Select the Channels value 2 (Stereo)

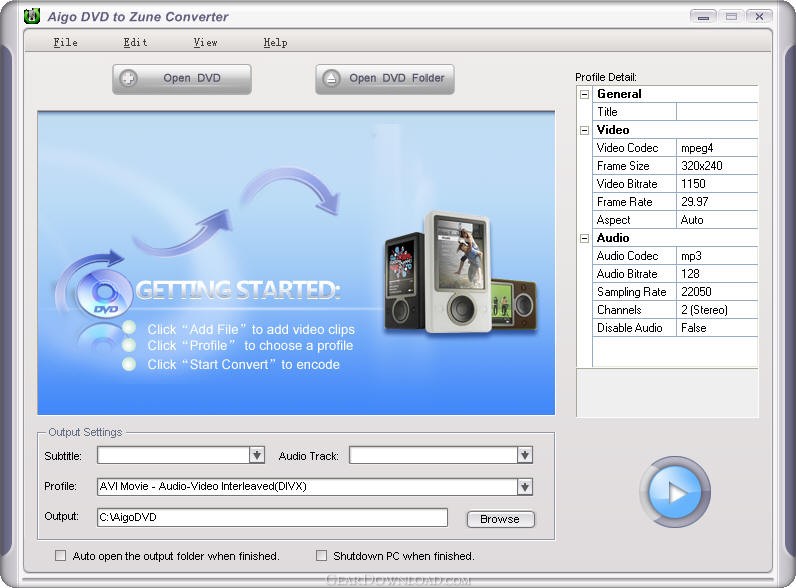click(717, 310)
